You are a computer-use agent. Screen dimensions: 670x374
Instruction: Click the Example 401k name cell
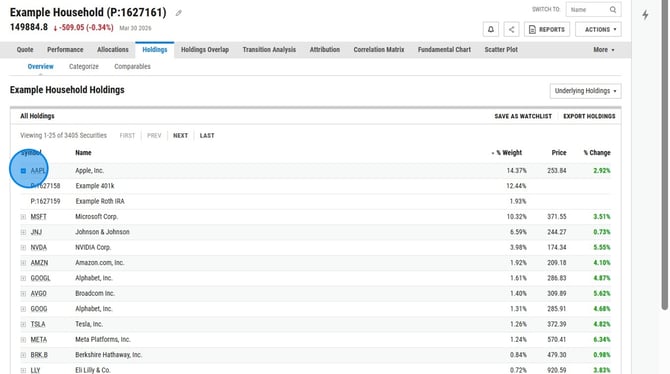[x=95, y=186]
